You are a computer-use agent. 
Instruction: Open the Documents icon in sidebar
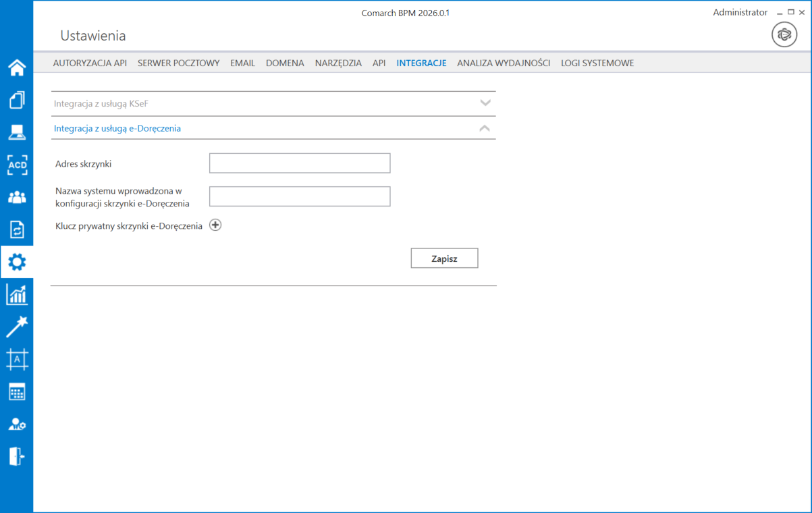pos(17,100)
